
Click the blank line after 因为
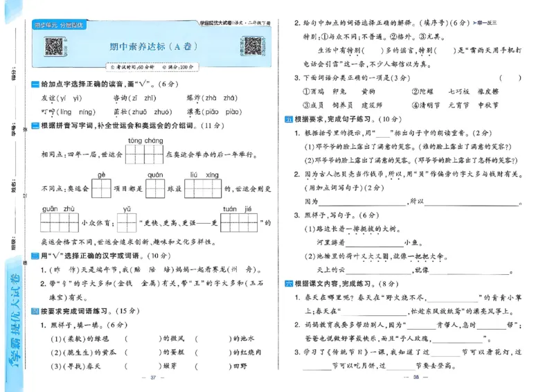(362, 202)
